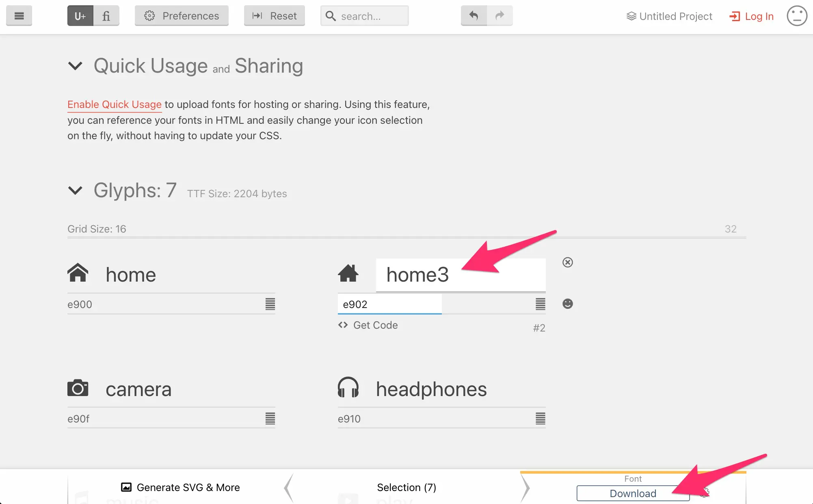Toggle Unicode codes display (U+ button)
Screen dimensions: 813x504
(x=80, y=16)
